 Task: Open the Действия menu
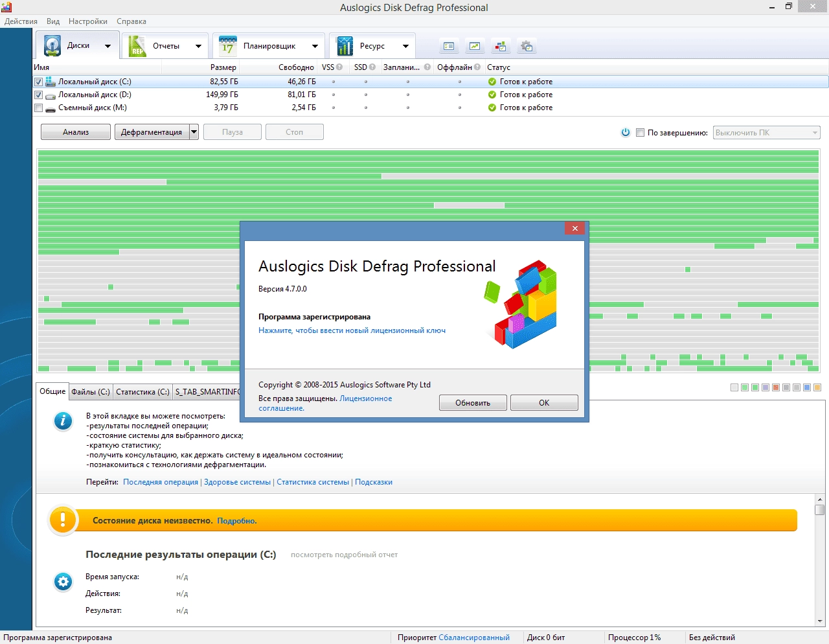click(21, 21)
